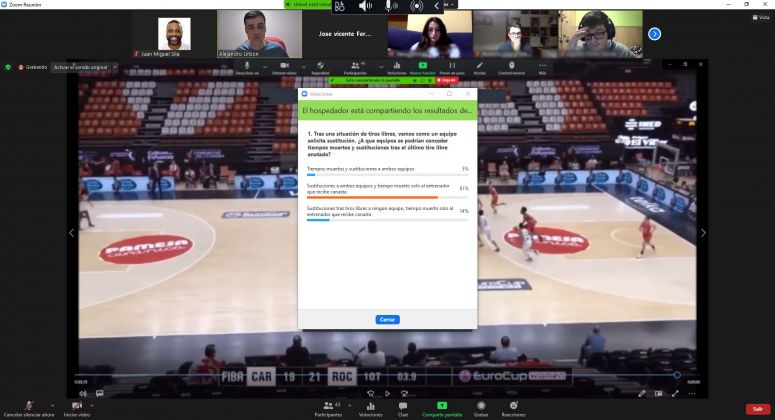Click the red Salir button
The width and height of the screenshot is (775, 420).
(757, 409)
